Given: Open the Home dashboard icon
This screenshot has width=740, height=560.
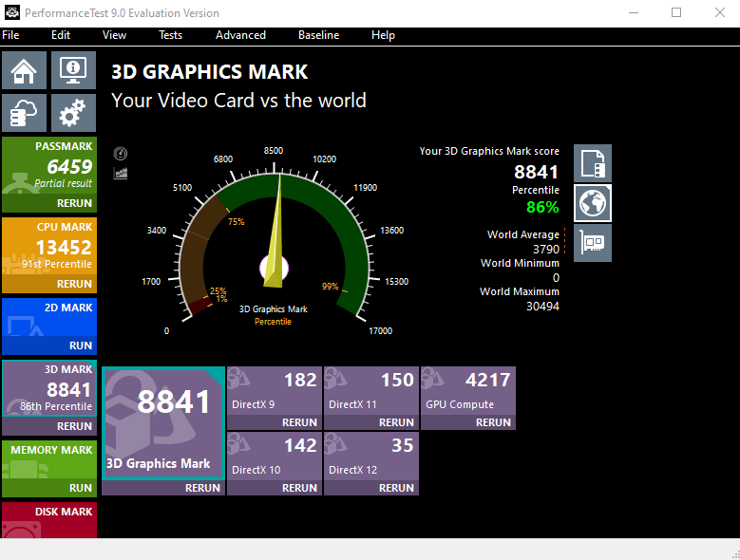Looking at the screenshot, I should [x=24, y=70].
